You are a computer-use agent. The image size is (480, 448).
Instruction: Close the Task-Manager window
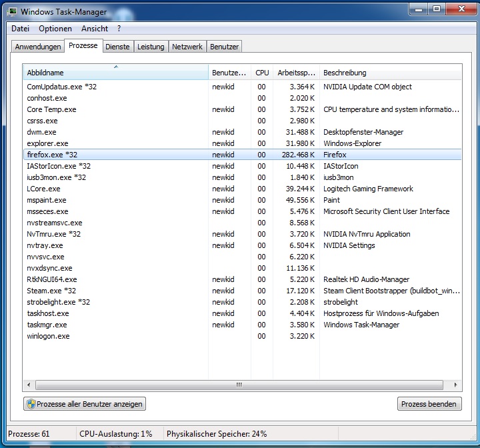pos(461,9)
